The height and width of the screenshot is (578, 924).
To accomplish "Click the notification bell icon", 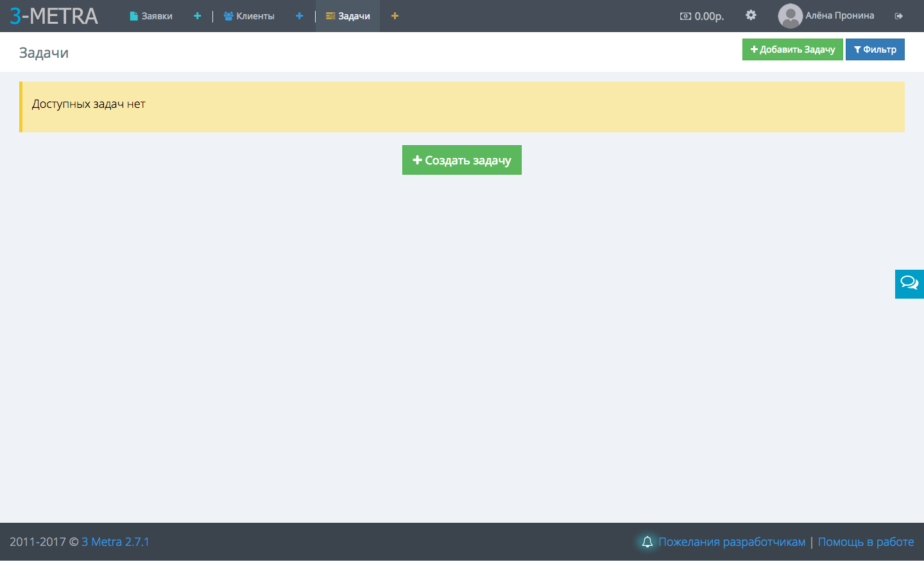I will (x=647, y=542).
